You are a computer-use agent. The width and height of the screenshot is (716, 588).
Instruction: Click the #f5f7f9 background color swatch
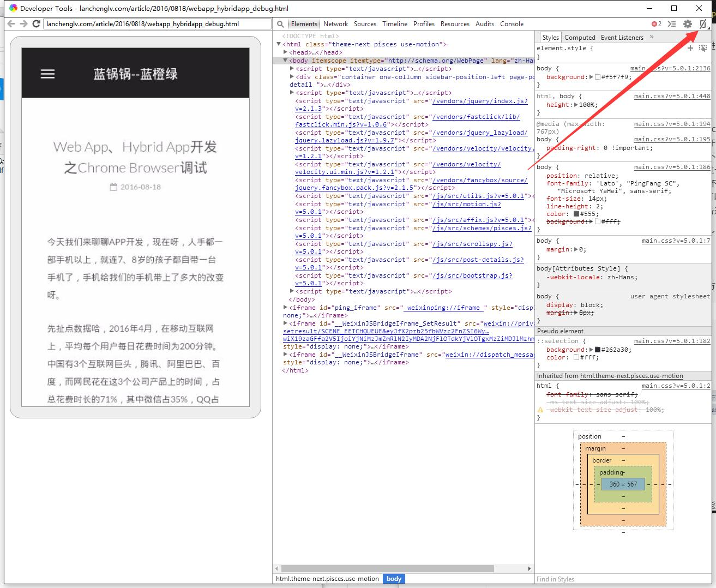pos(598,77)
